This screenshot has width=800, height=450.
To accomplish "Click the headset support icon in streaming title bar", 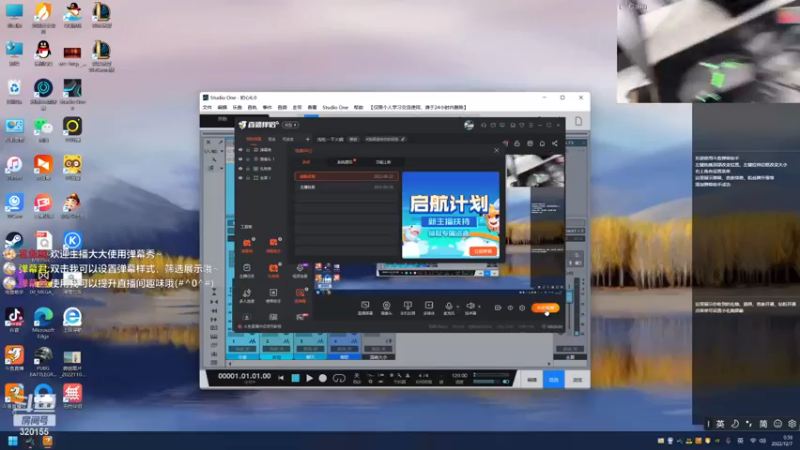I will coord(483,125).
